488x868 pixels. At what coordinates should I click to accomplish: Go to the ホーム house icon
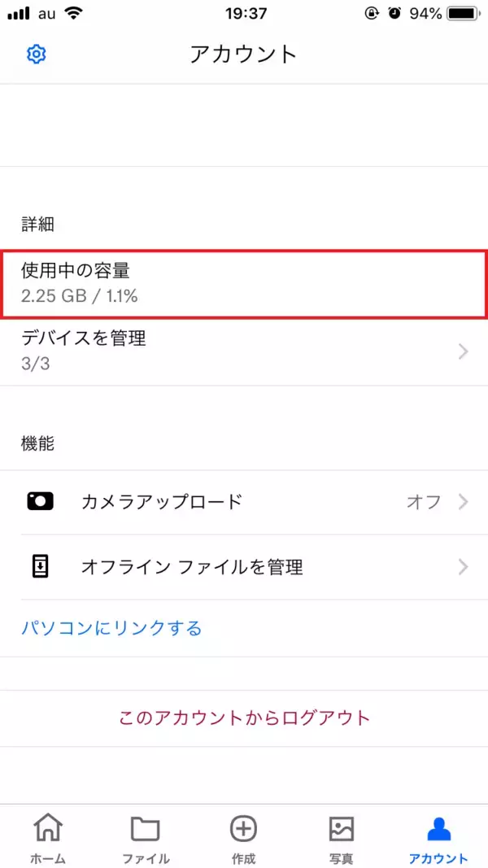(x=48, y=829)
